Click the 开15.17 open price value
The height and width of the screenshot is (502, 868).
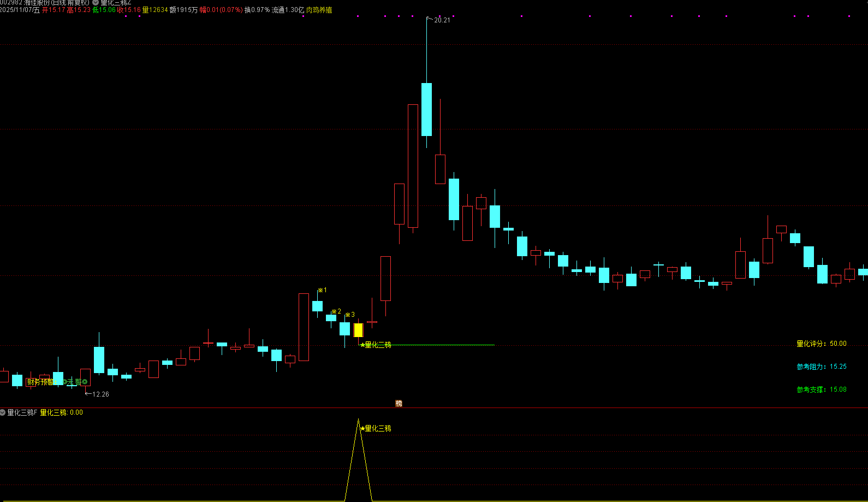53,10
